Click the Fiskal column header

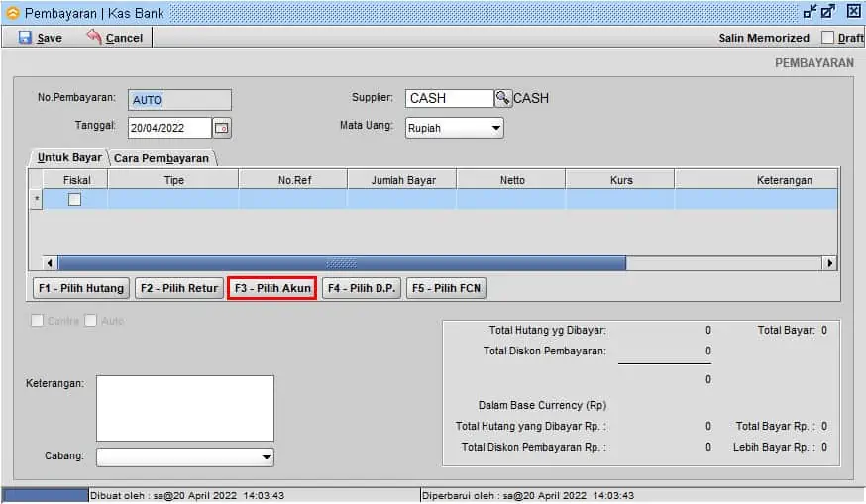click(x=76, y=180)
